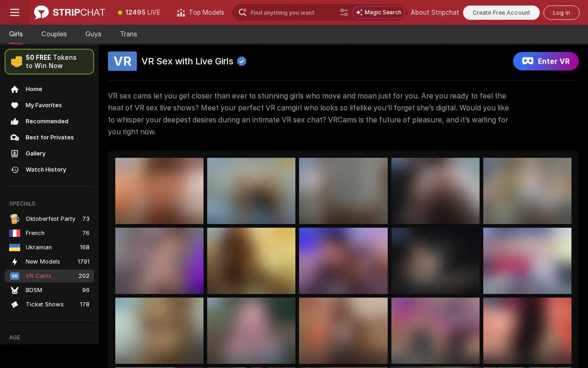Viewport: 588px width, 368px height.
Task: Click the New Models lightning icon
Action: [x=15, y=262]
